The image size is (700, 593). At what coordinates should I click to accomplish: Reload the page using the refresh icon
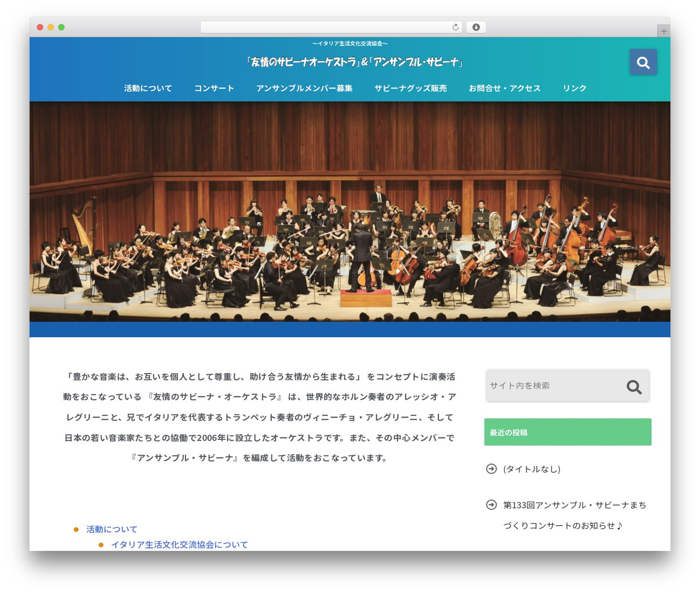tap(456, 27)
